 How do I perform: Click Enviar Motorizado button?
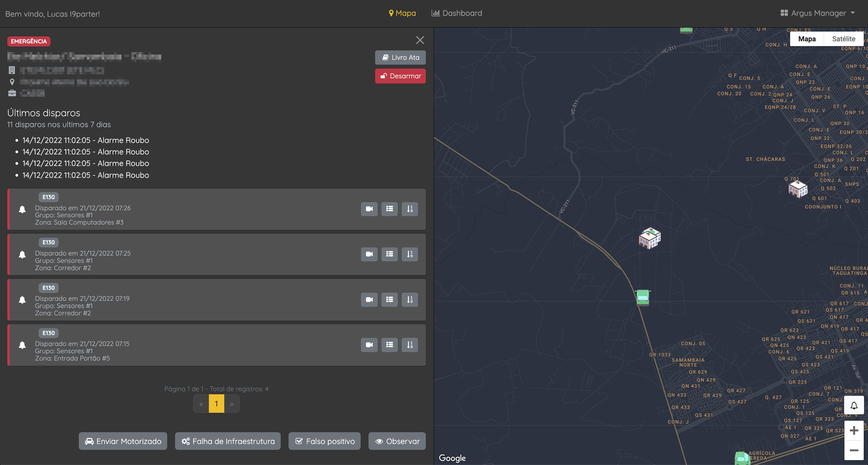(x=123, y=441)
